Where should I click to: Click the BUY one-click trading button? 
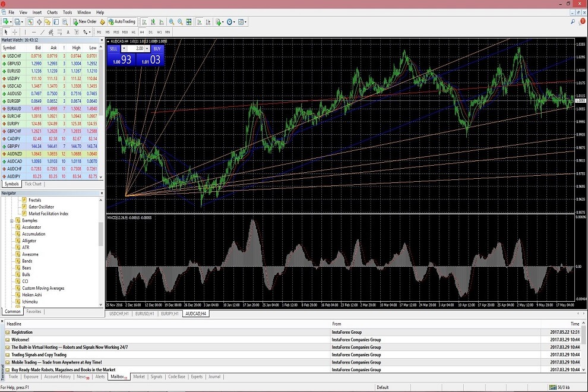[x=157, y=48]
